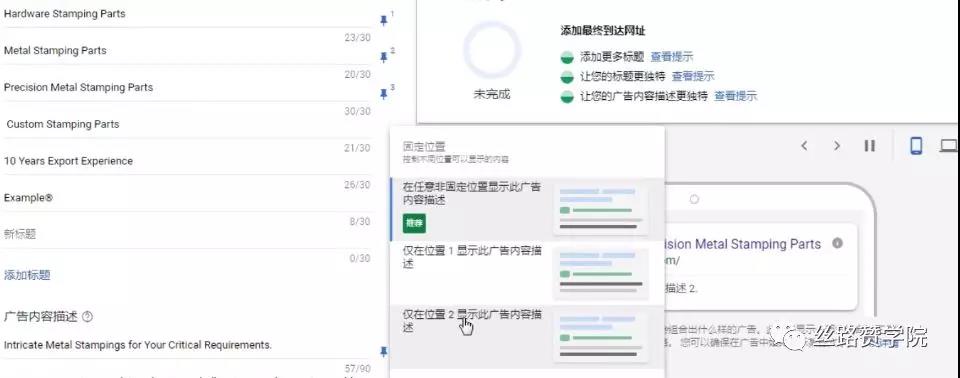The image size is (960, 378).
Task: Edit Intricate Metal Stampings description field
Action: 187,345
